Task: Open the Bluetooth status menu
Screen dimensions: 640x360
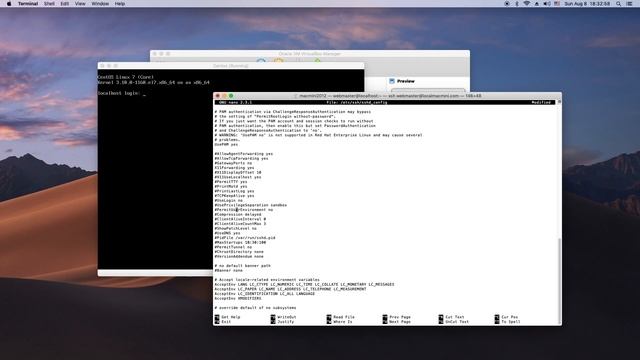Action: pyautogui.click(x=517, y=4)
